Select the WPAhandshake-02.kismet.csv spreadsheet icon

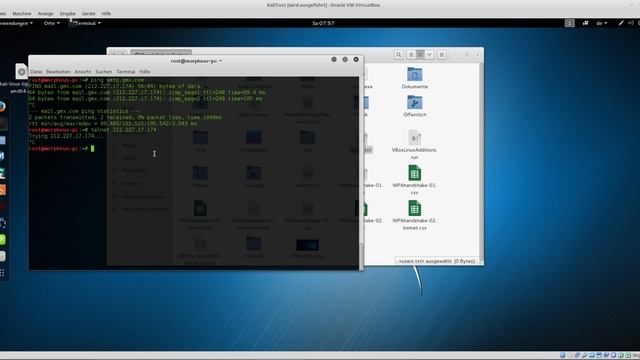pyautogui.click(x=415, y=208)
